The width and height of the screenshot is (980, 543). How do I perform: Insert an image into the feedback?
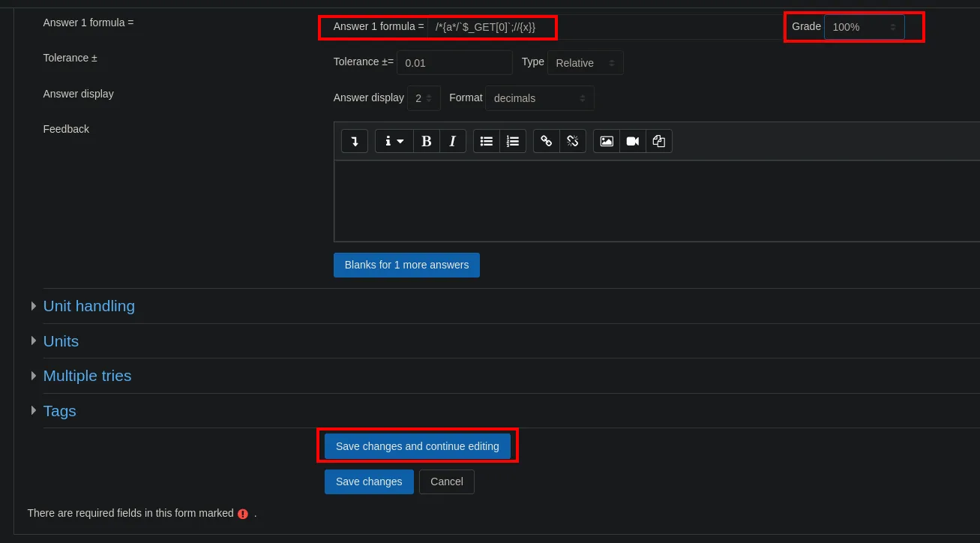click(607, 141)
